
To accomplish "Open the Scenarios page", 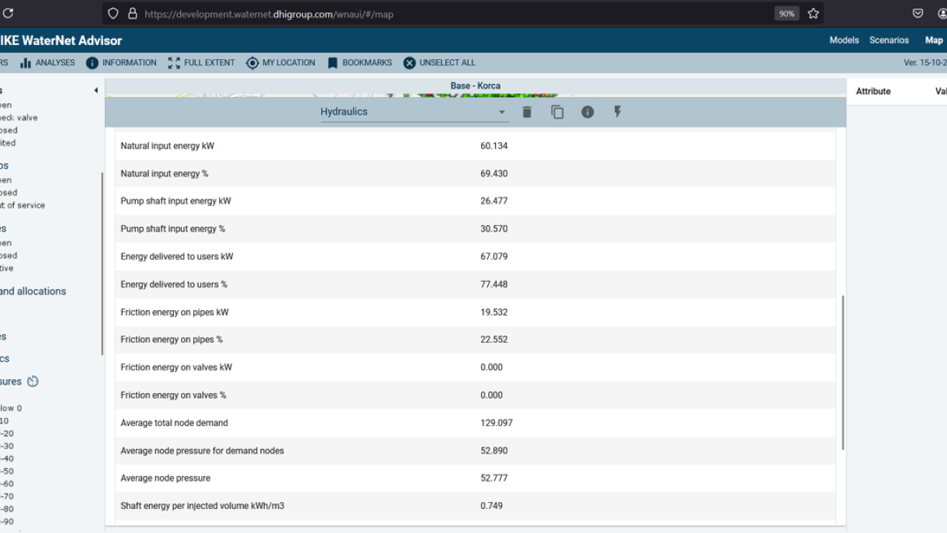I will tap(889, 40).
